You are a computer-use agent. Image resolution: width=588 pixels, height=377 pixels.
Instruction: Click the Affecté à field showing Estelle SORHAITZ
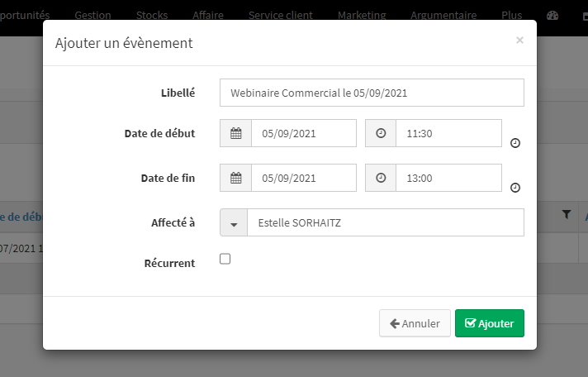386,222
